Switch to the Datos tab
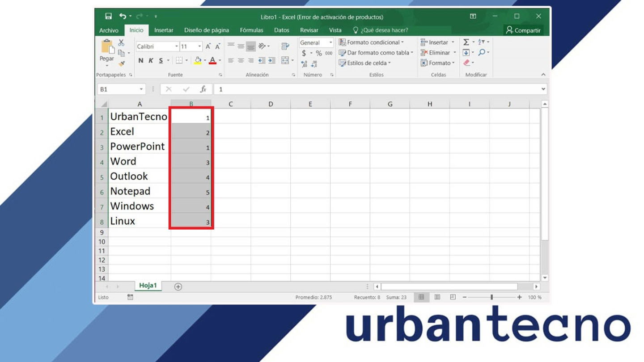Screen dimensions: 644x362 point(282,30)
